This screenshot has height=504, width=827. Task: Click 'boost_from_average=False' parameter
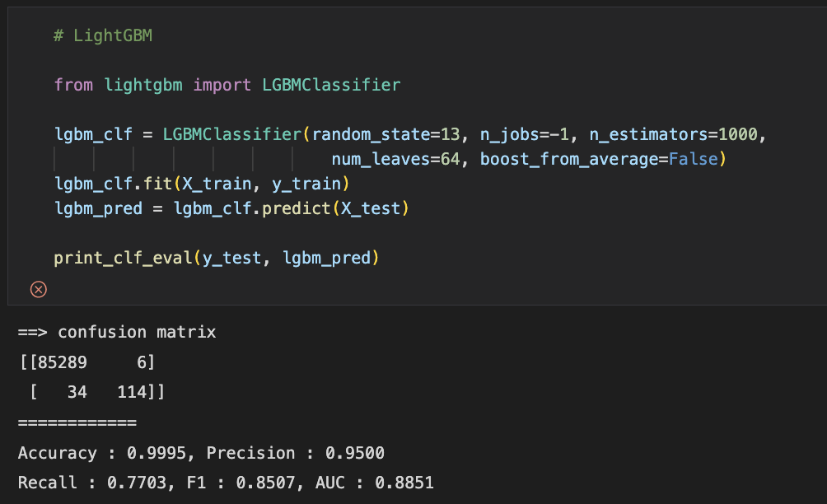click(x=599, y=159)
